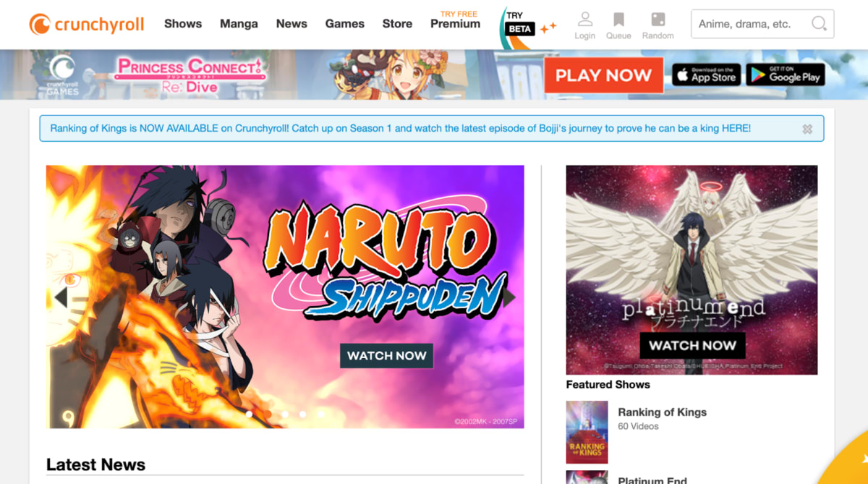Open the Shows menu

click(x=183, y=24)
